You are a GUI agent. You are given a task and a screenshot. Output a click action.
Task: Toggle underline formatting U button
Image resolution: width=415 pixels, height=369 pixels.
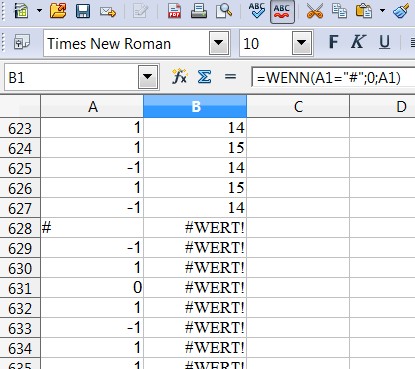click(384, 42)
